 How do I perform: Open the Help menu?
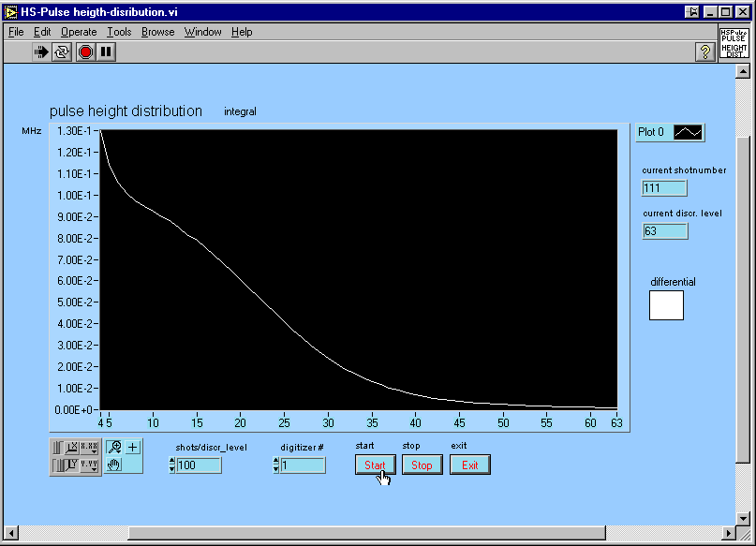pos(242,32)
